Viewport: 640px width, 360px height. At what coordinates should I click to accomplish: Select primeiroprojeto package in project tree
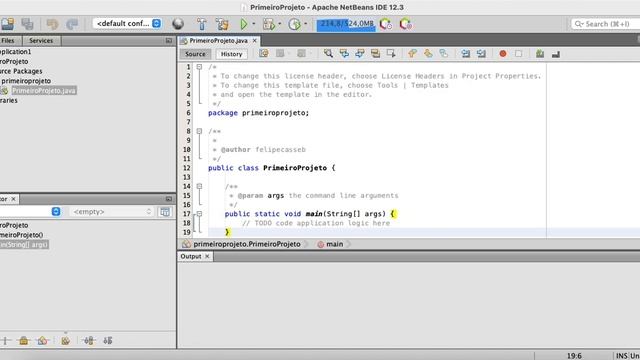point(26,81)
